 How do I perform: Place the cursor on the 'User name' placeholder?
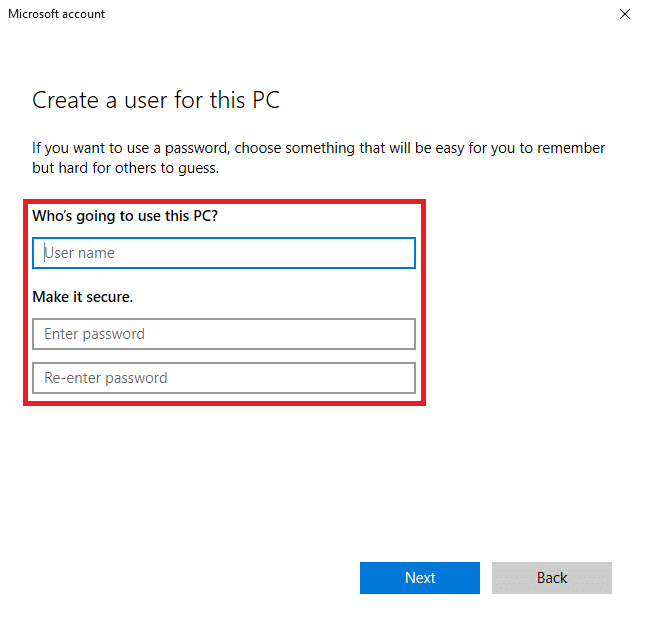pyautogui.click(x=79, y=253)
